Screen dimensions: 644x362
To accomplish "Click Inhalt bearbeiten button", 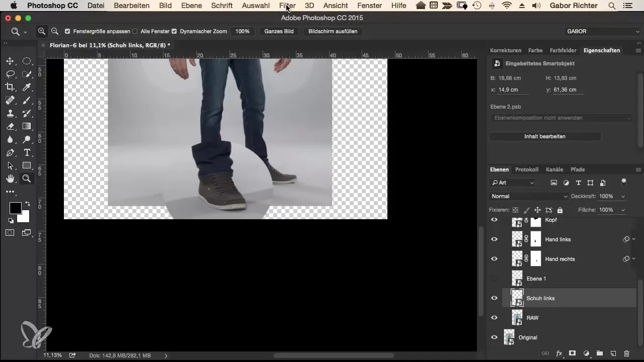I will click(x=545, y=136).
